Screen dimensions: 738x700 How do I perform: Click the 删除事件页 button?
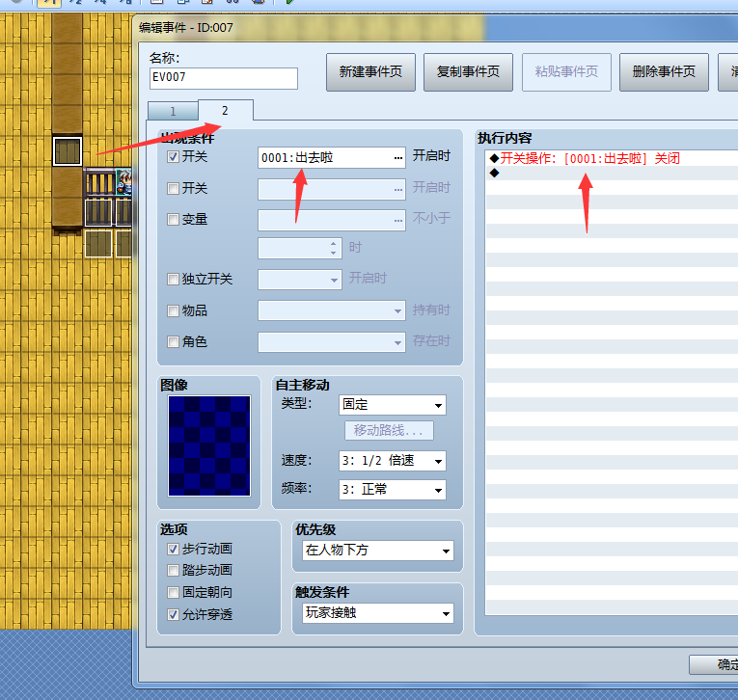click(x=664, y=72)
